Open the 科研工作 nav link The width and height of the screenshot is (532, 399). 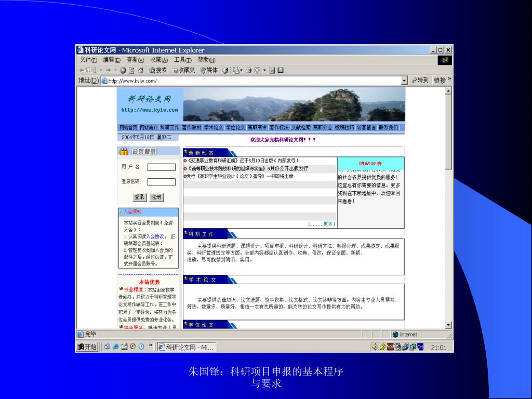pyautogui.click(x=170, y=128)
